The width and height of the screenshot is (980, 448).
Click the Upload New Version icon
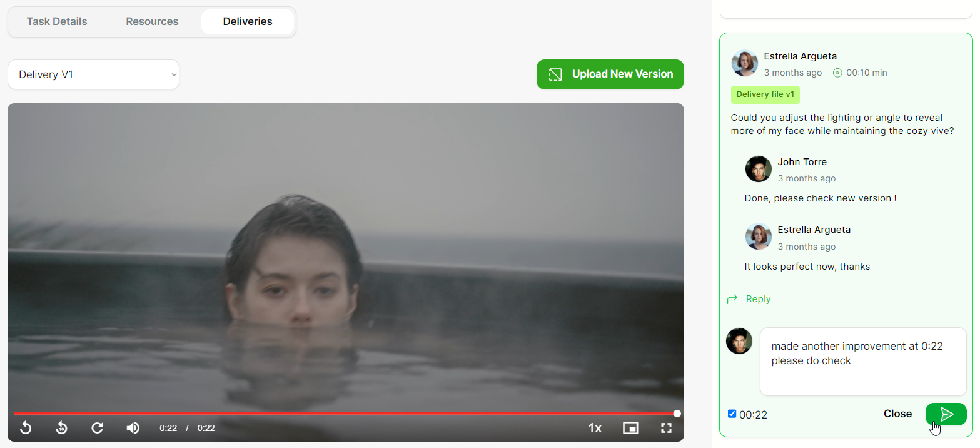coord(555,74)
